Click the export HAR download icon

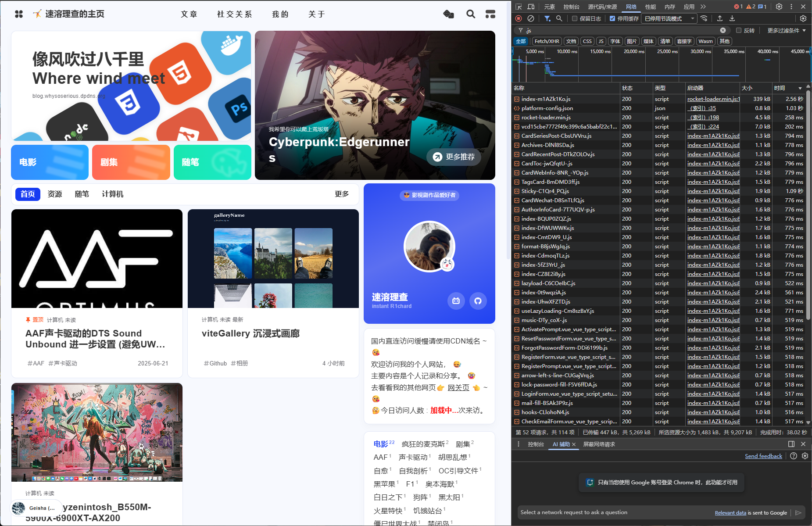tap(732, 18)
